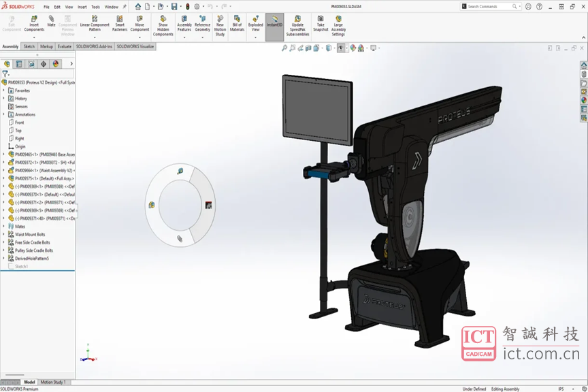Image resolution: width=588 pixels, height=392 pixels.
Task: Click the Rebuild traffic light icon
Action: (x=188, y=6)
